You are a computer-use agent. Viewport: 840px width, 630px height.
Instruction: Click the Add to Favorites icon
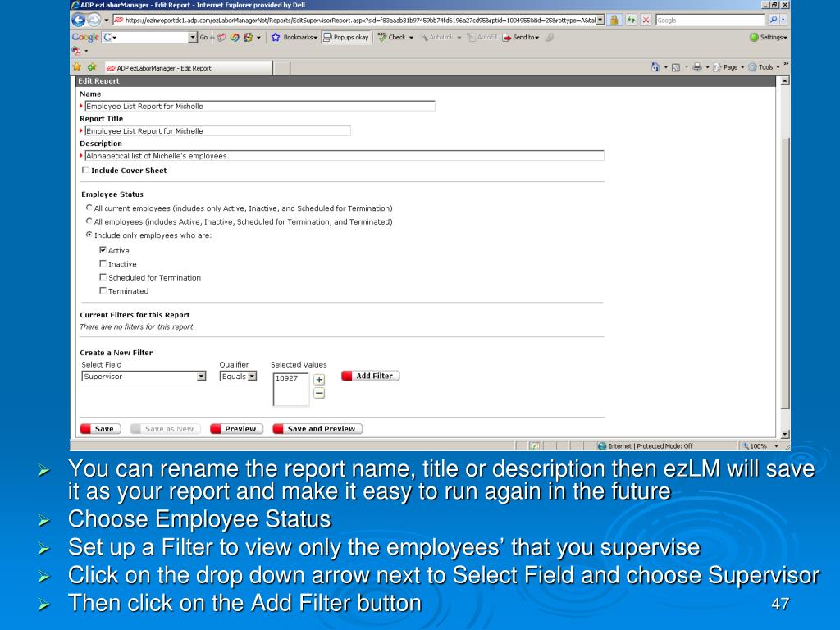click(x=92, y=67)
